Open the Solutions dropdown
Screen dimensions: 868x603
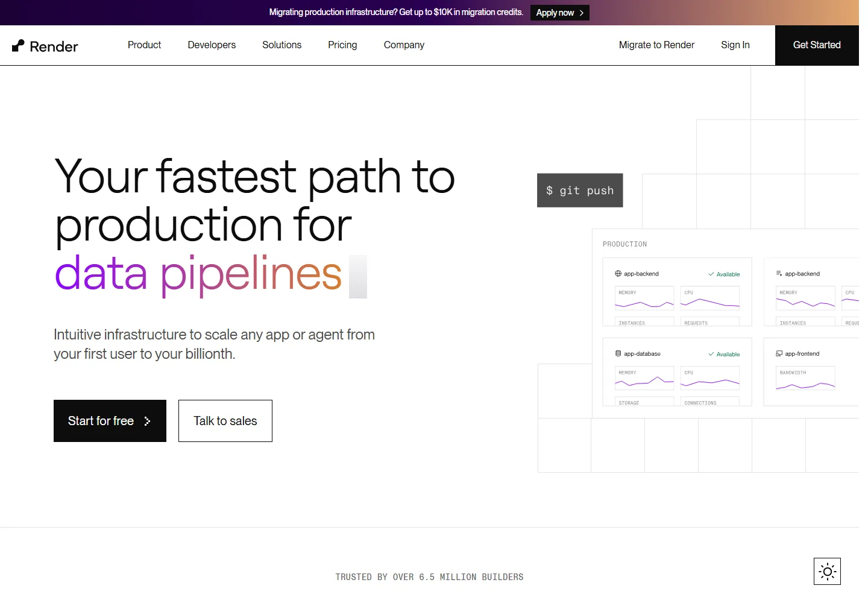(x=281, y=45)
